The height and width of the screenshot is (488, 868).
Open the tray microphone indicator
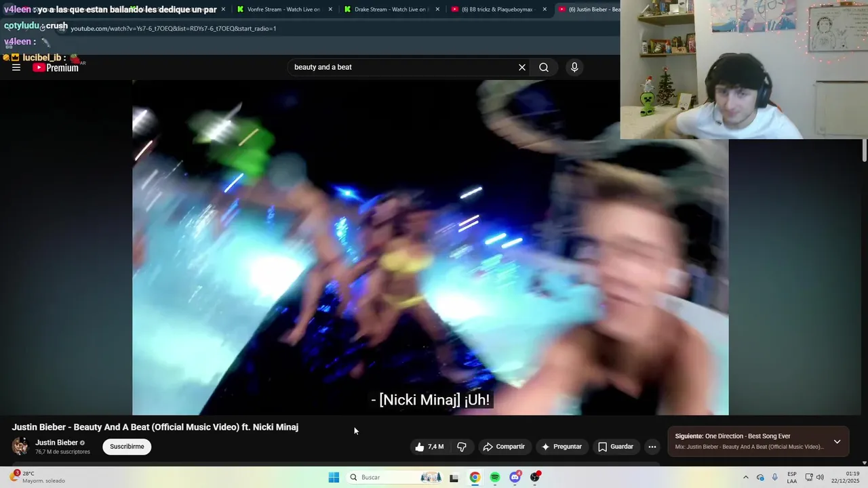pyautogui.click(x=775, y=477)
